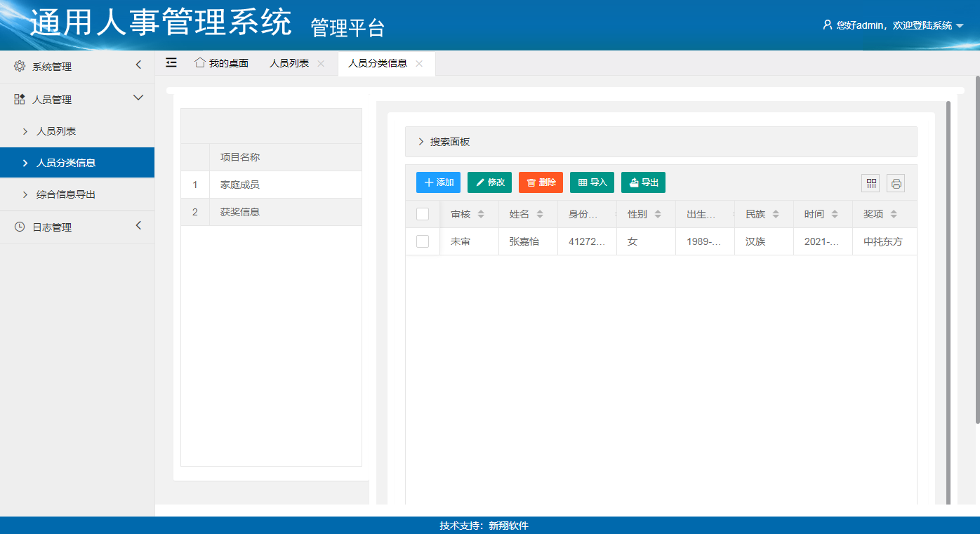
Task: Check the row checkbox for 张嘉怡
Action: coord(423,241)
